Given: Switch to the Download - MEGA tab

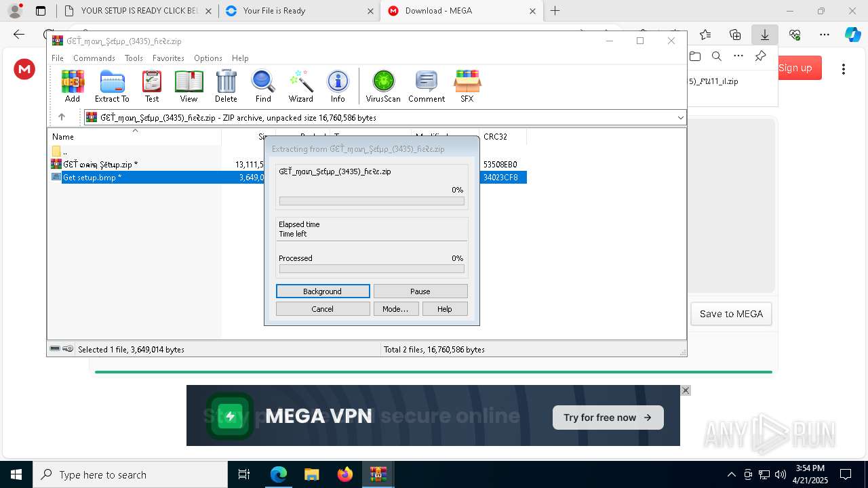Looking at the screenshot, I should 461,11.
